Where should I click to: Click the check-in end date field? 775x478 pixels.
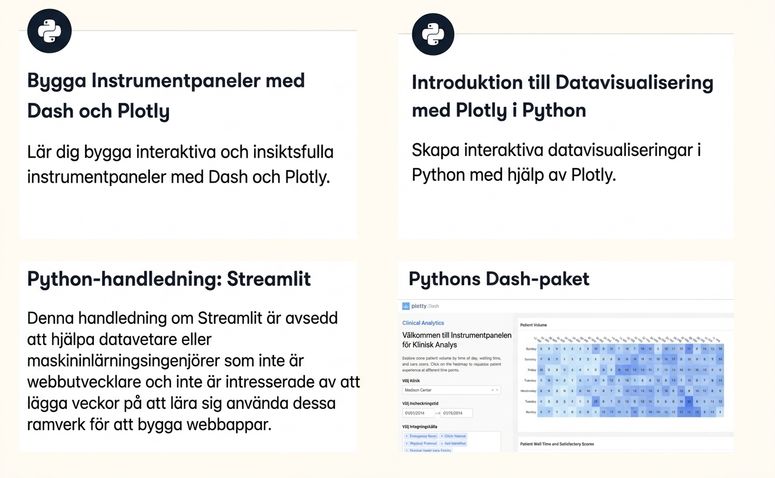pyautogui.click(x=456, y=413)
